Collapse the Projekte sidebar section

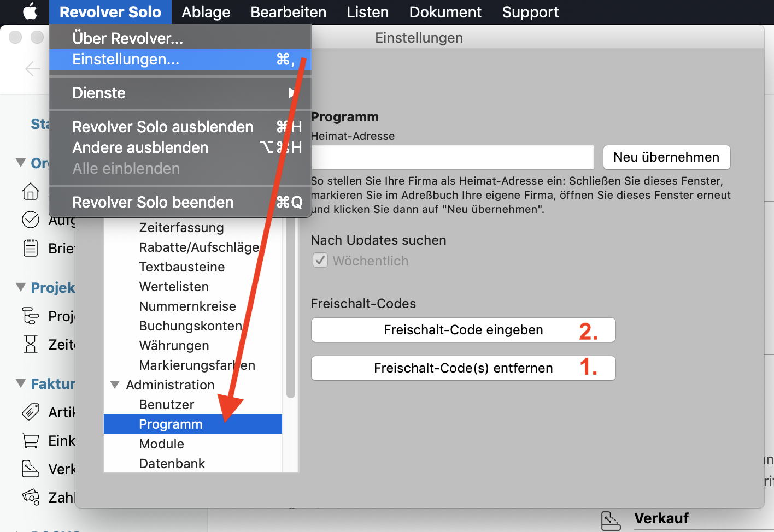click(x=21, y=287)
